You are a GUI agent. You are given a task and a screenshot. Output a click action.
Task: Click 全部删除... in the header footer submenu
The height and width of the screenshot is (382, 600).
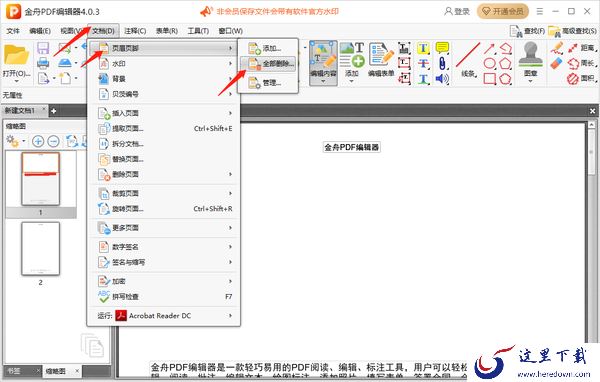point(268,64)
